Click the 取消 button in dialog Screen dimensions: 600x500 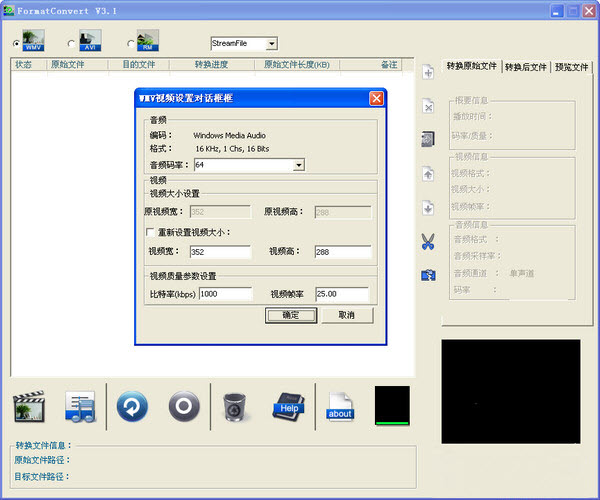[347, 315]
